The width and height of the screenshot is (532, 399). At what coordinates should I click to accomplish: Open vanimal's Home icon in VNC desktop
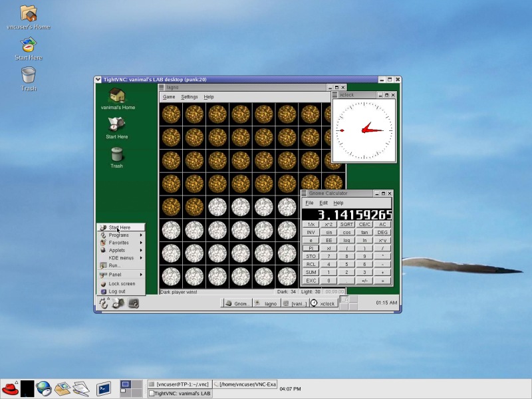118,96
